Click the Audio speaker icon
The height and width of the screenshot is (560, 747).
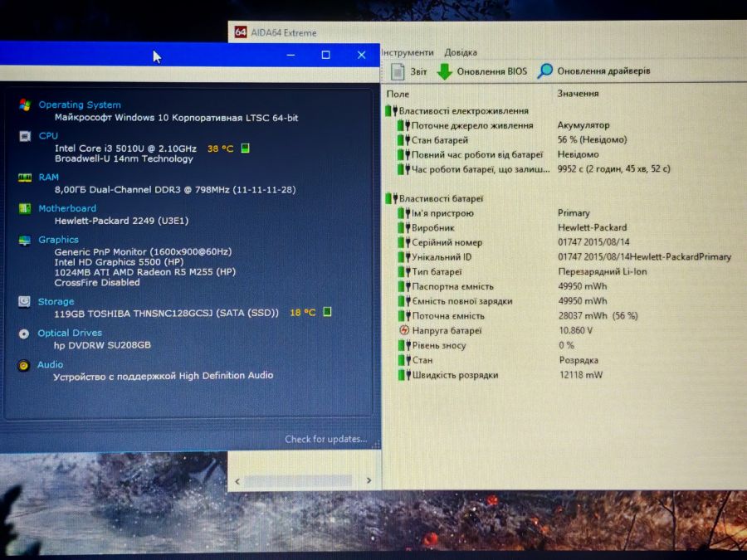[23, 365]
